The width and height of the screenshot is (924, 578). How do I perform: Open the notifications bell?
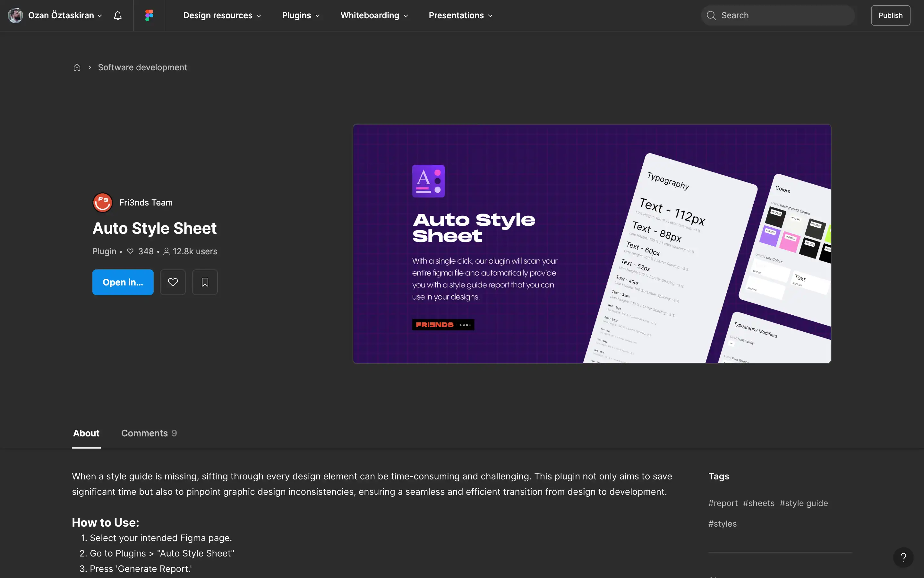pos(118,15)
